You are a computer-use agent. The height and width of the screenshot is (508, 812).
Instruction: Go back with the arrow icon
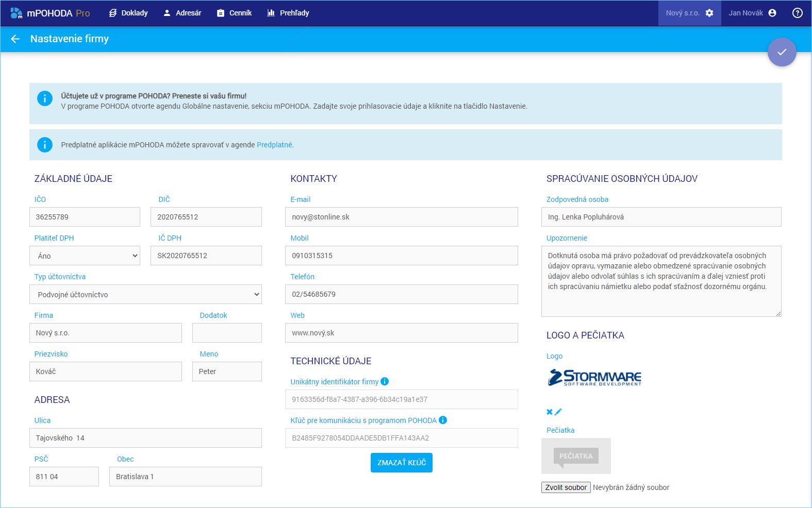(x=15, y=39)
